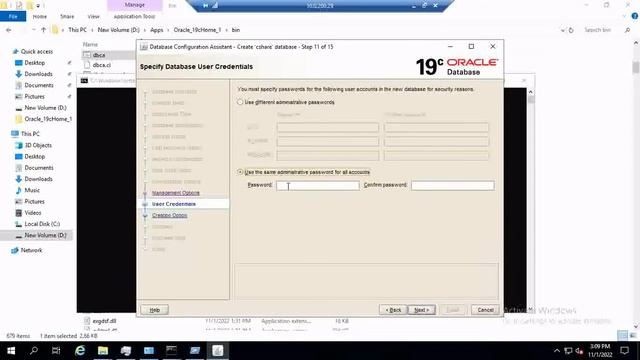Viewport: 640px width, 360px height.
Task: Select the exgdsf.dll file
Action: click(104, 321)
